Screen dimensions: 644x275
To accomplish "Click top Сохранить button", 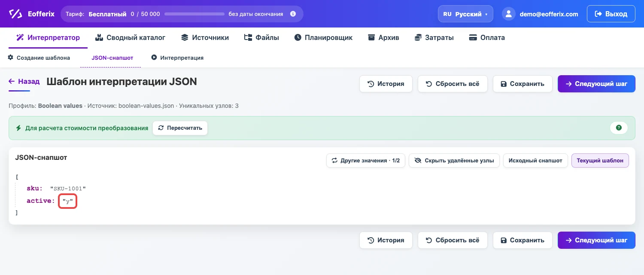I will click(522, 84).
